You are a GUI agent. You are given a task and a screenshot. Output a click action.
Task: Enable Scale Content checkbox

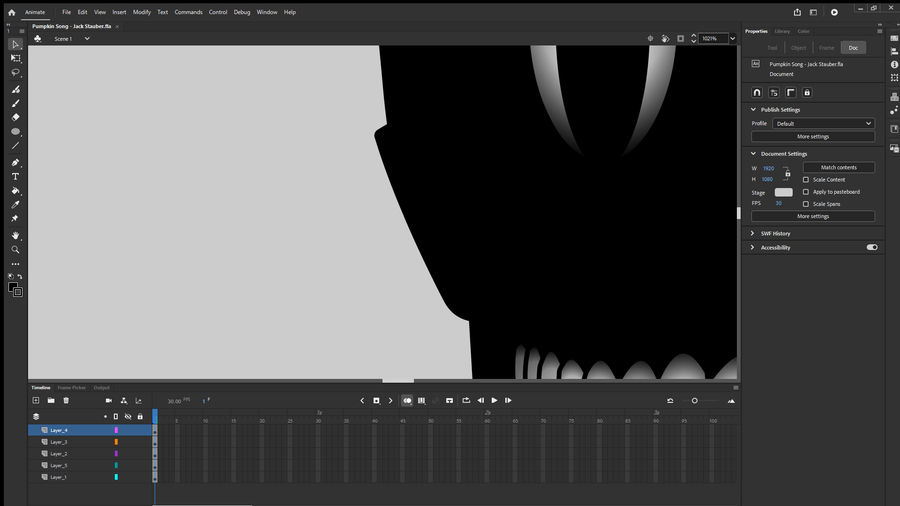click(x=806, y=180)
